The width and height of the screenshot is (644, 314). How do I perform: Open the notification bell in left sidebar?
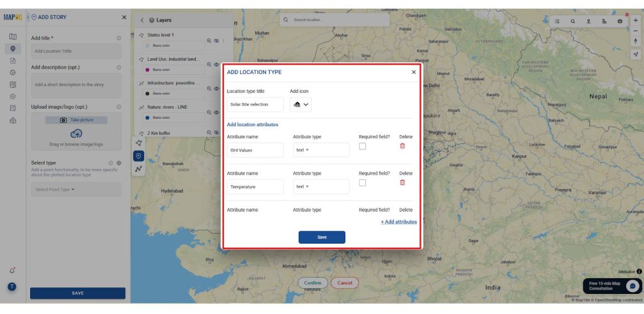click(13, 271)
